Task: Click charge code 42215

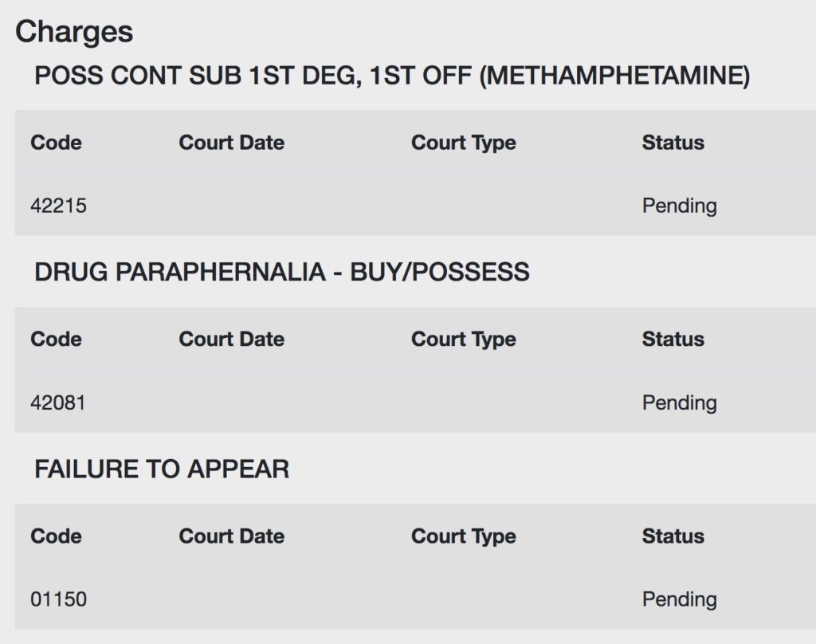Action: point(58,206)
